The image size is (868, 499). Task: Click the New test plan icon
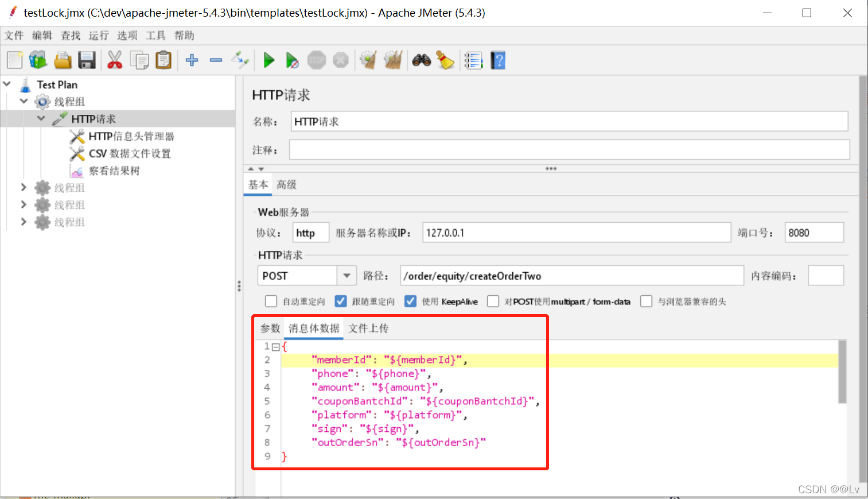click(15, 60)
